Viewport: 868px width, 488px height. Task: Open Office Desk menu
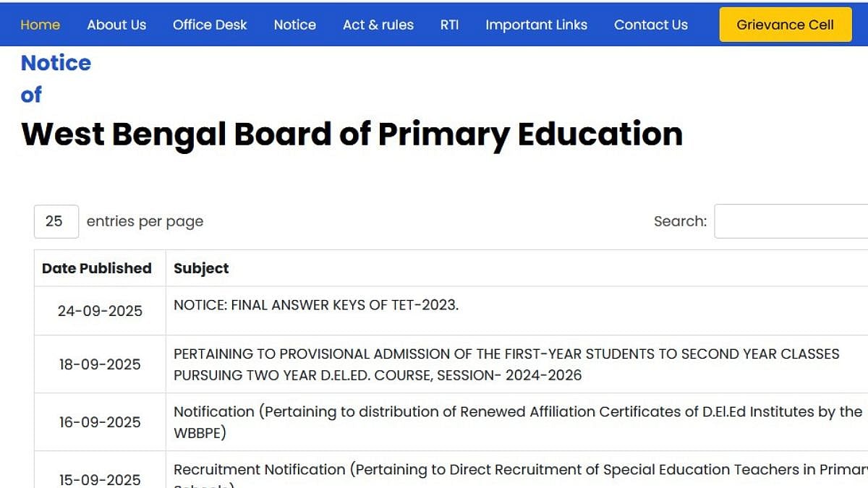[210, 25]
